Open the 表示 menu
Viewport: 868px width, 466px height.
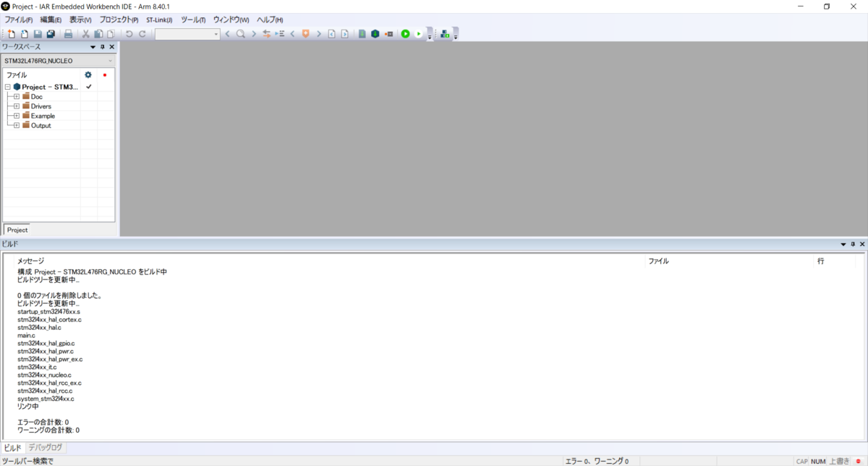click(80, 20)
